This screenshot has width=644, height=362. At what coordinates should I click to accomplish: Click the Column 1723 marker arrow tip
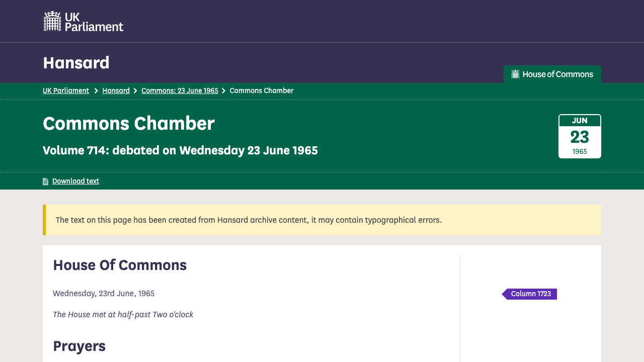click(504, 294)
